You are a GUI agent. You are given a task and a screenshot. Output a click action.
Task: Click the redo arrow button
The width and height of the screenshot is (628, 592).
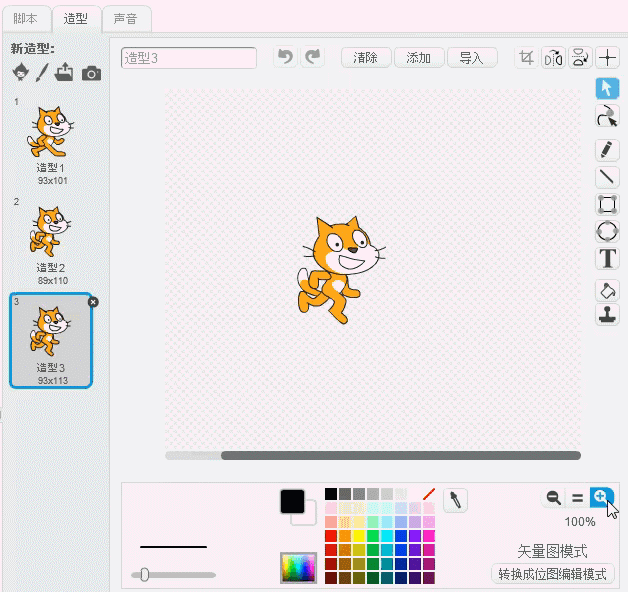(312, 57)
